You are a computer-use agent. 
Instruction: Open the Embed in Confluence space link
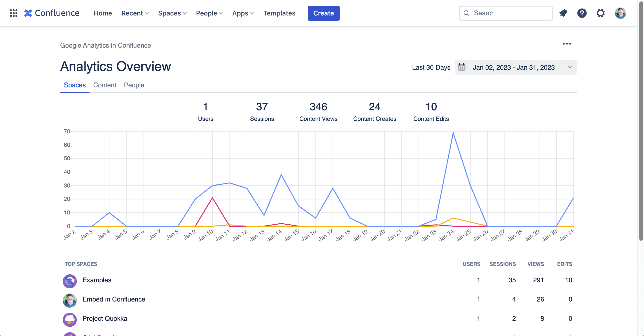click(114, 299)
